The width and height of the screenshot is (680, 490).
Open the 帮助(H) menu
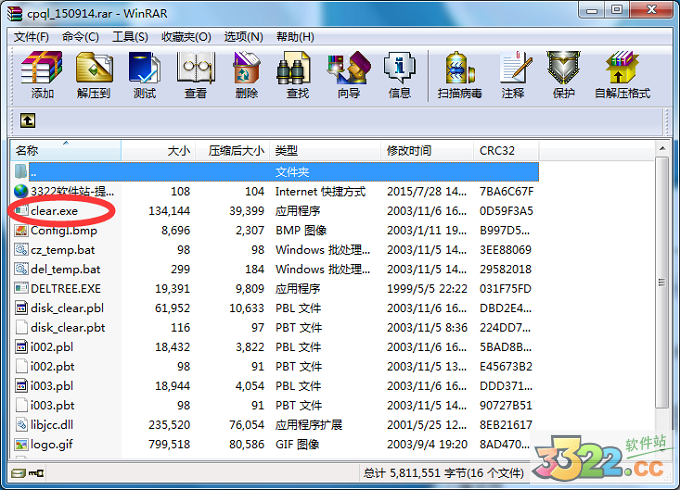pos(295,37)
